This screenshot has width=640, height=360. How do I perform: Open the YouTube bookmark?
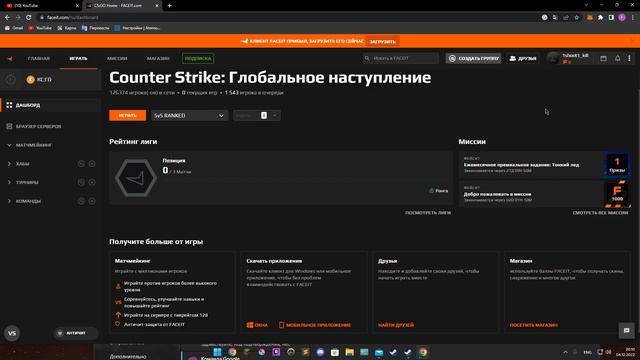click(40, 28)
